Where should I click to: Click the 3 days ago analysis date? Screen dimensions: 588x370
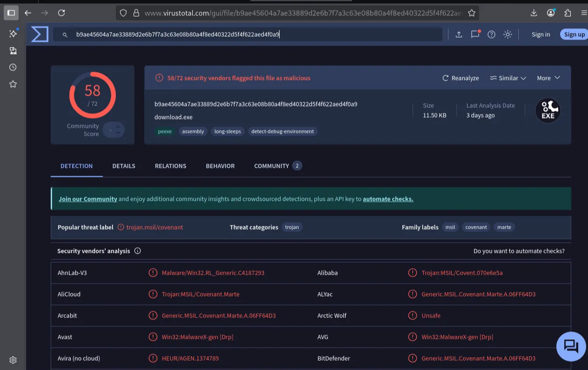481,115
